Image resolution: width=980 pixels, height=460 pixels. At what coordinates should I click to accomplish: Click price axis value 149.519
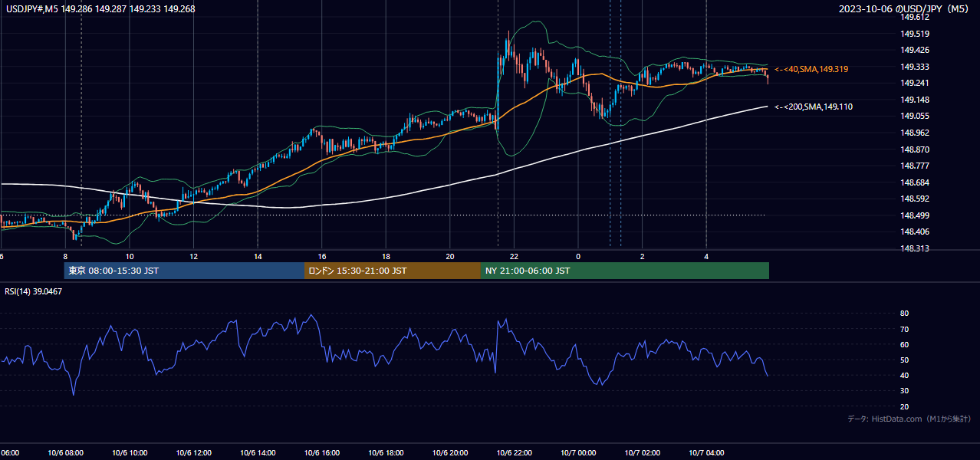[x=916, y=34]
